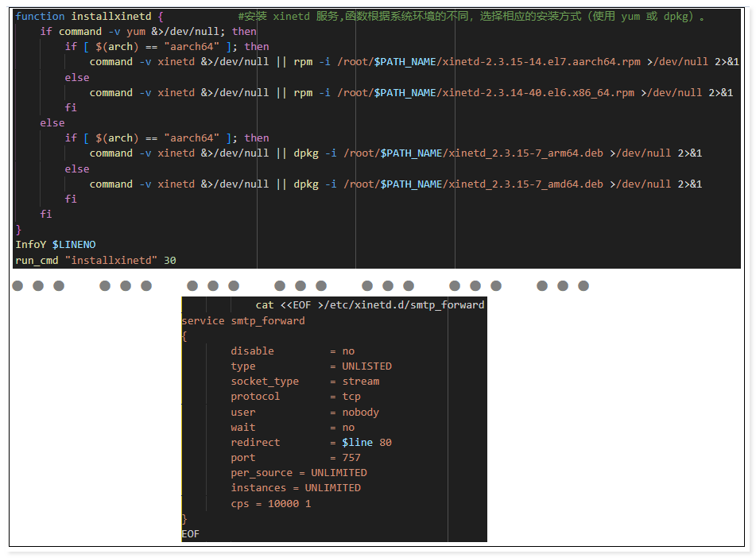
Task: Click the run_cmd "installxinetd" 30 line
Action: click(x=95, y=261)
